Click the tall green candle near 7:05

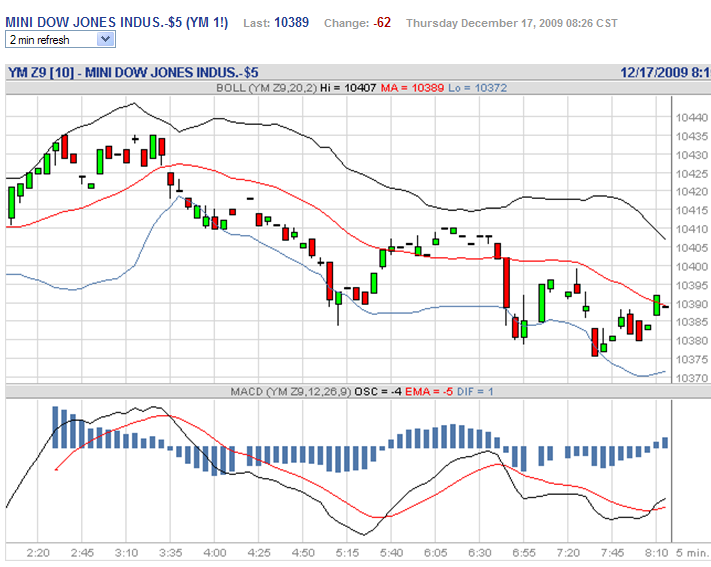click(x=541, y=303)
